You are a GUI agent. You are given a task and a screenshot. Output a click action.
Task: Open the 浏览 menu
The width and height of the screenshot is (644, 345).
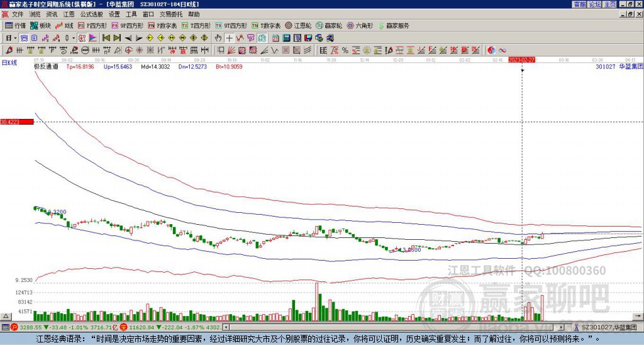click(35, 14)
